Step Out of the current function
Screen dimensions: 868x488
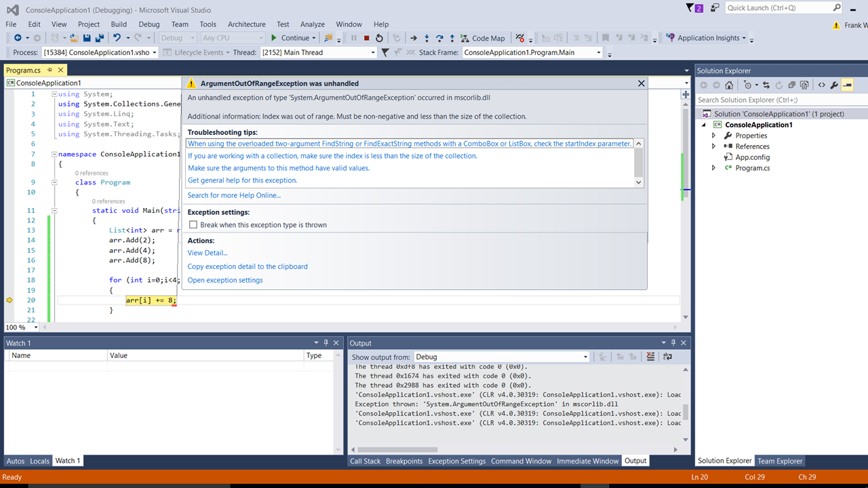click(x=452, y=38)
